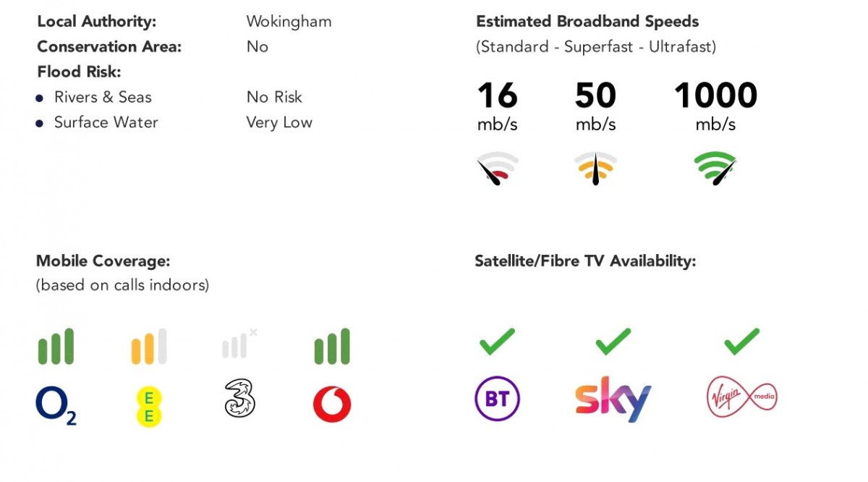
Task: Click the Virgin Media logo
Action: [741, 397]
